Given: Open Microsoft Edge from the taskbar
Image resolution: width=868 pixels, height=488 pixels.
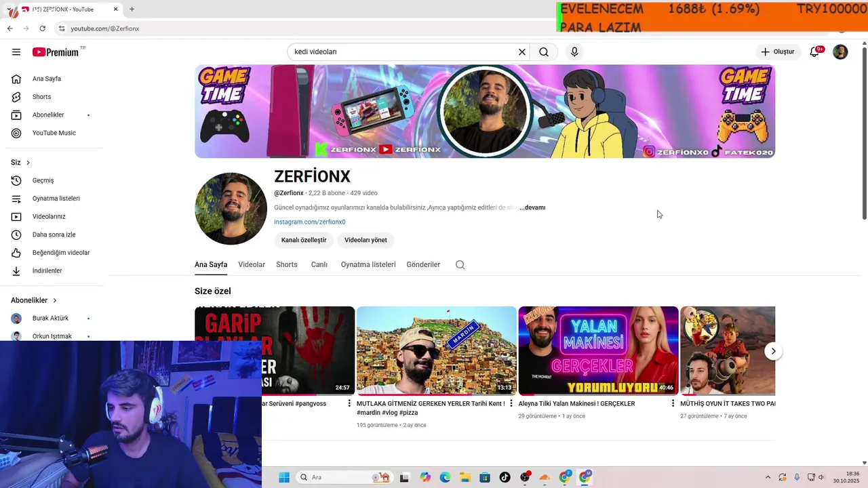Looking at the screenshot, I should pos(445,477).
